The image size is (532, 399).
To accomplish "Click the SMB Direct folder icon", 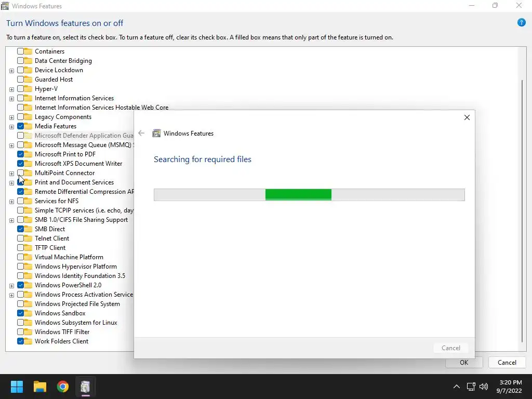I will (28, 229).
